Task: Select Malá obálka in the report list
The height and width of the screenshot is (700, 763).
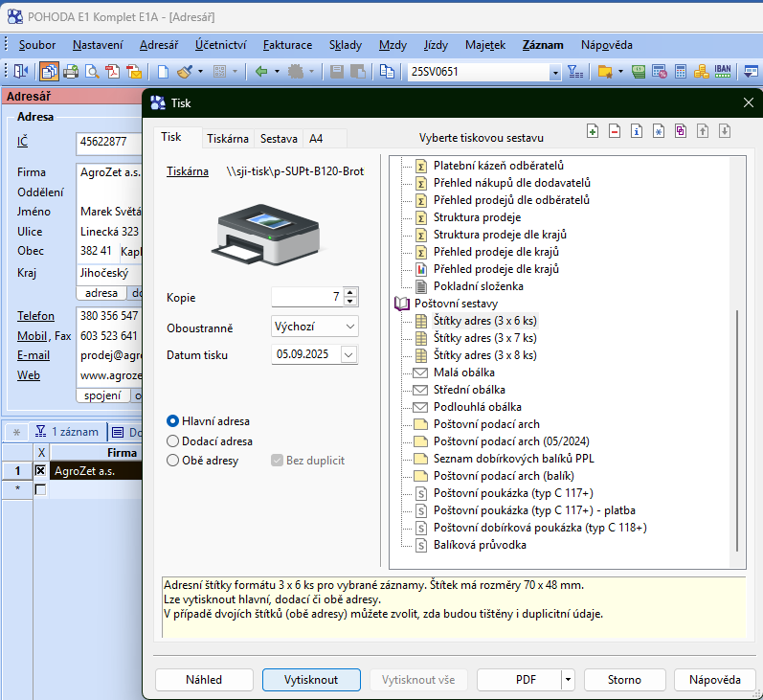Action: coord(463,373)
